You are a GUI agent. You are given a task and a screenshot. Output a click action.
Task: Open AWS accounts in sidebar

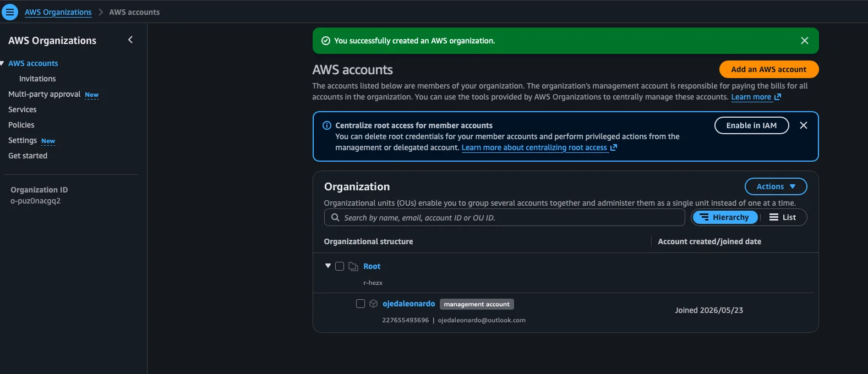pyautogui.click(x=33, y=63)
